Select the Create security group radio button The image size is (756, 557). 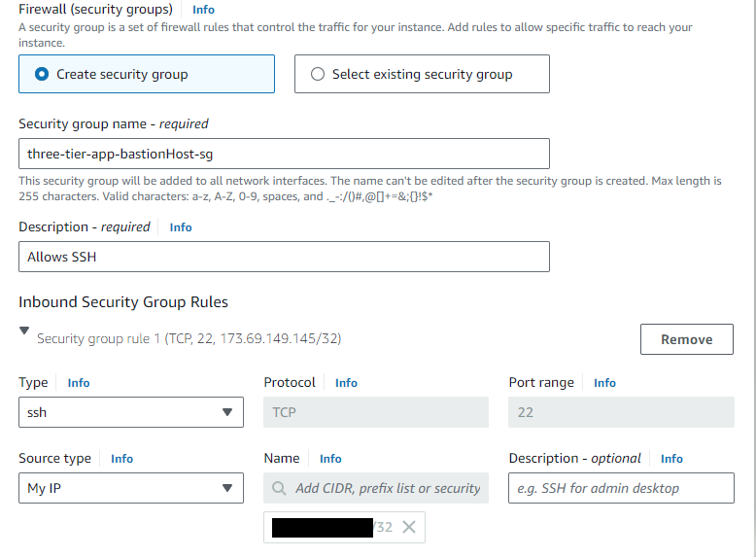(x=42, y=74)
